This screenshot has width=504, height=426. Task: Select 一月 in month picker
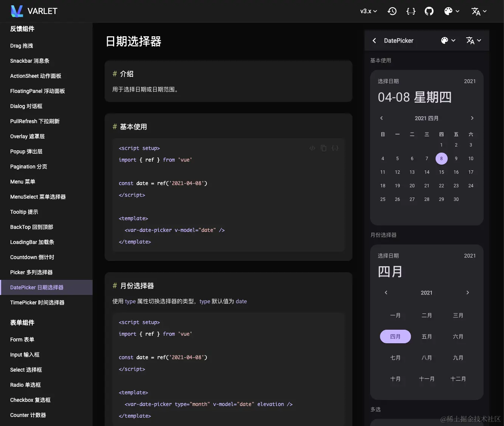(395, 315)
